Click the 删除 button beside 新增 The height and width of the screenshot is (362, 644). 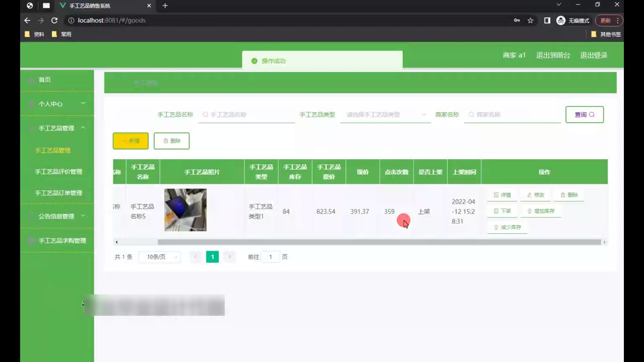coord(171,141)
